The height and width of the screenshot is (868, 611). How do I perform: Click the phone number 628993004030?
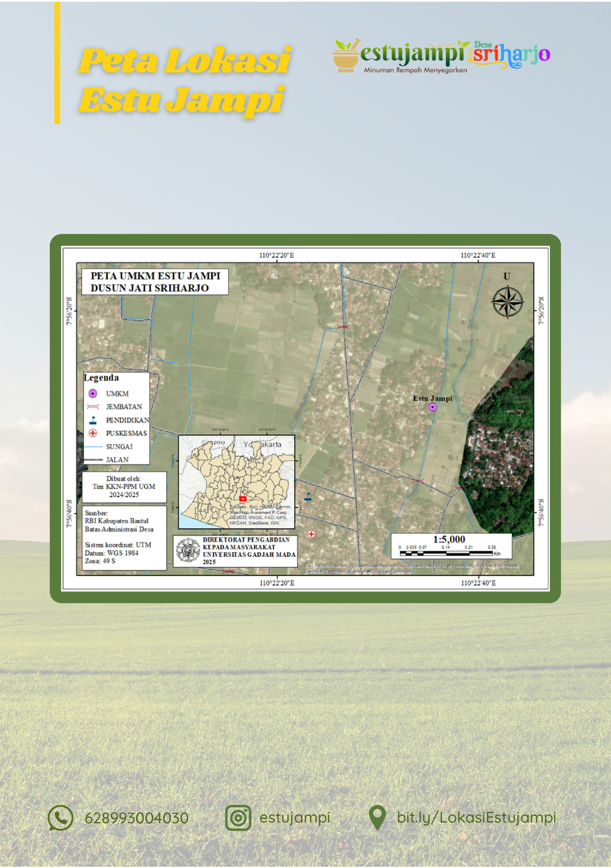136,818
